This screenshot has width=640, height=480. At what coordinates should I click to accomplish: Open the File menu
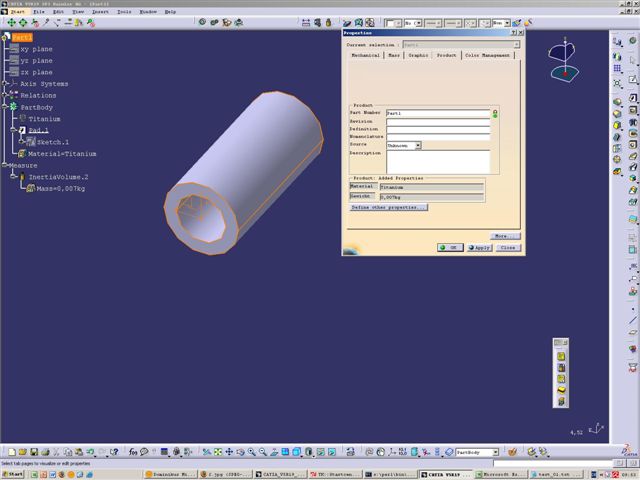39,12
